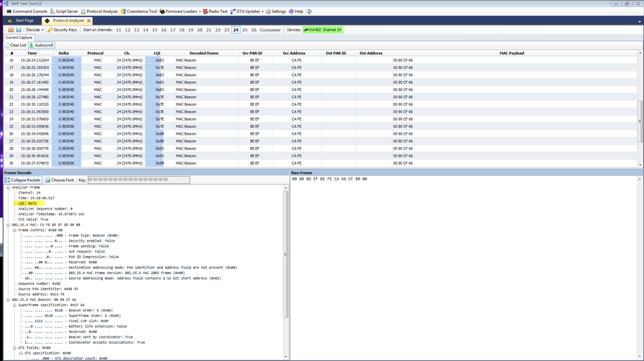
Task: Select the Sequence number: 0x8D entry
Action: [39, 284]
